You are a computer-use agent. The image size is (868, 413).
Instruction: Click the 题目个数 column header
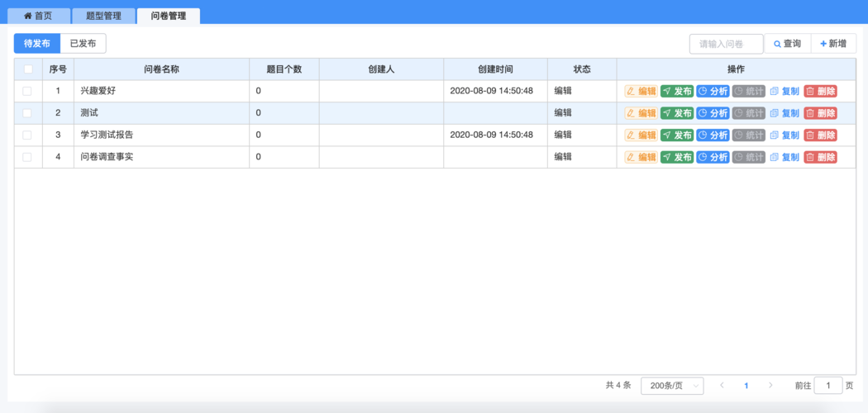[284, 69]
